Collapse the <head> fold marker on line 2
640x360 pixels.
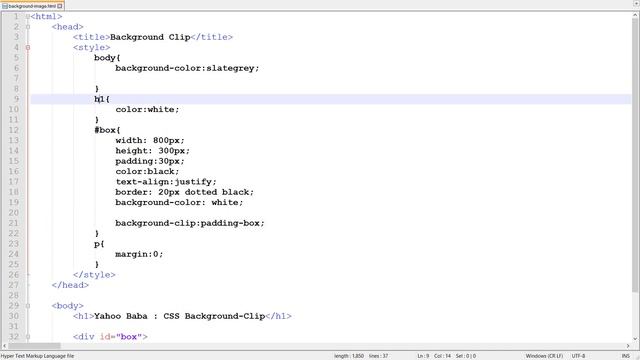point(28,27)
